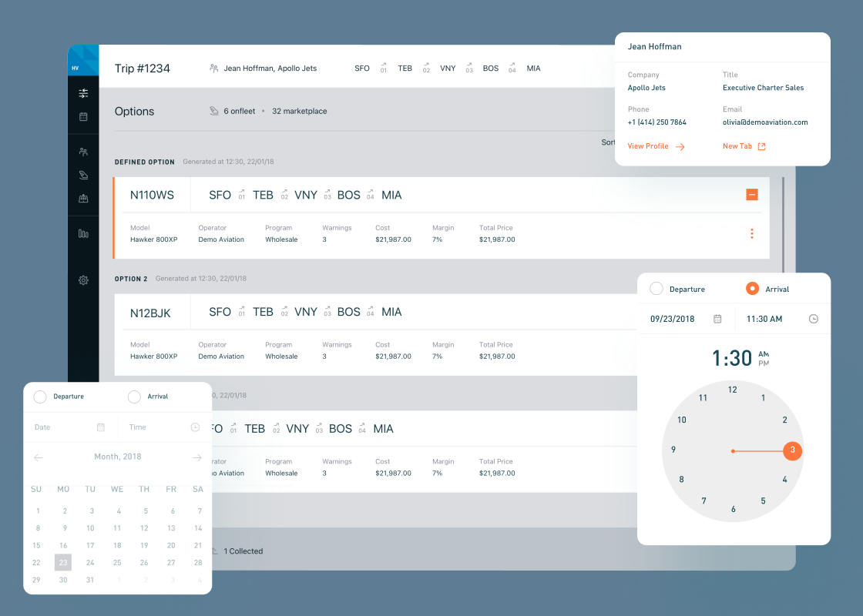Select PM in the time picker
Screen dimensions: 863x616
(x=764, y=363)
